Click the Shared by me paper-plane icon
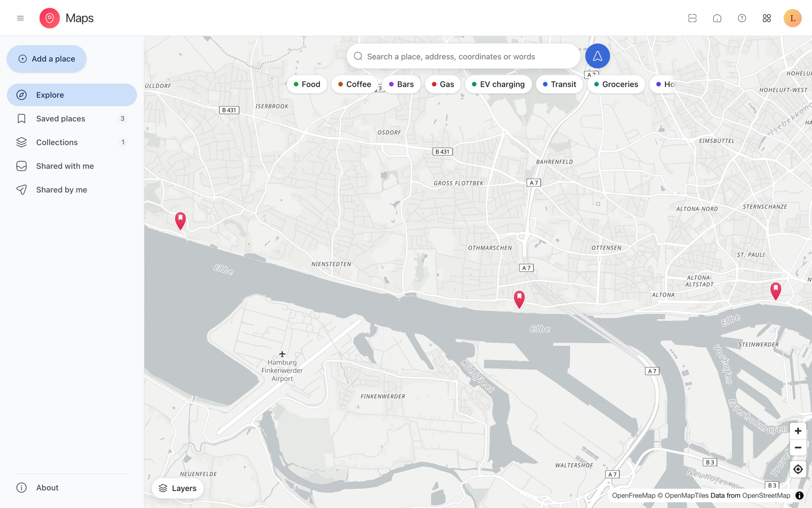Viewport: 812px width, 508px height. (22, 190)
